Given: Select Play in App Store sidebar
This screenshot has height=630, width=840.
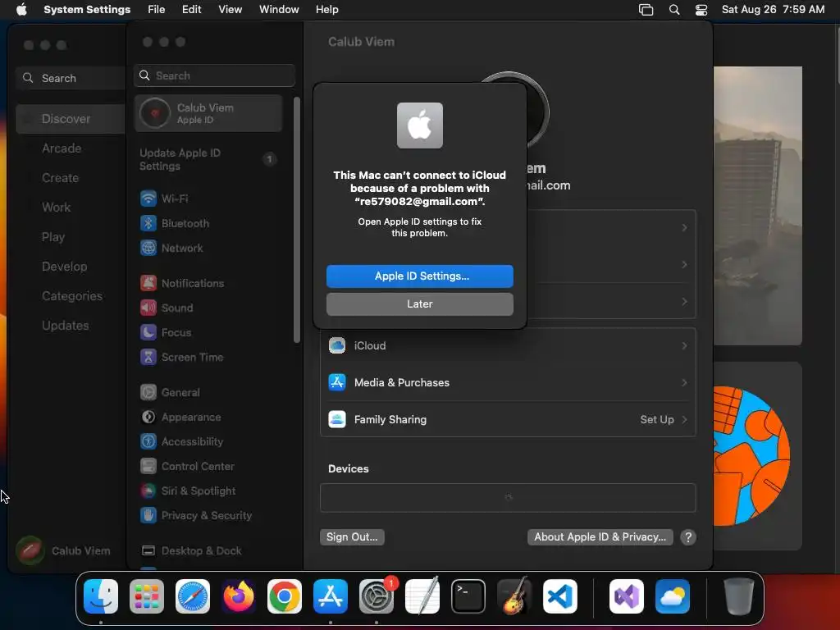Looking at the screenshot, I should [x=53, y=237].
